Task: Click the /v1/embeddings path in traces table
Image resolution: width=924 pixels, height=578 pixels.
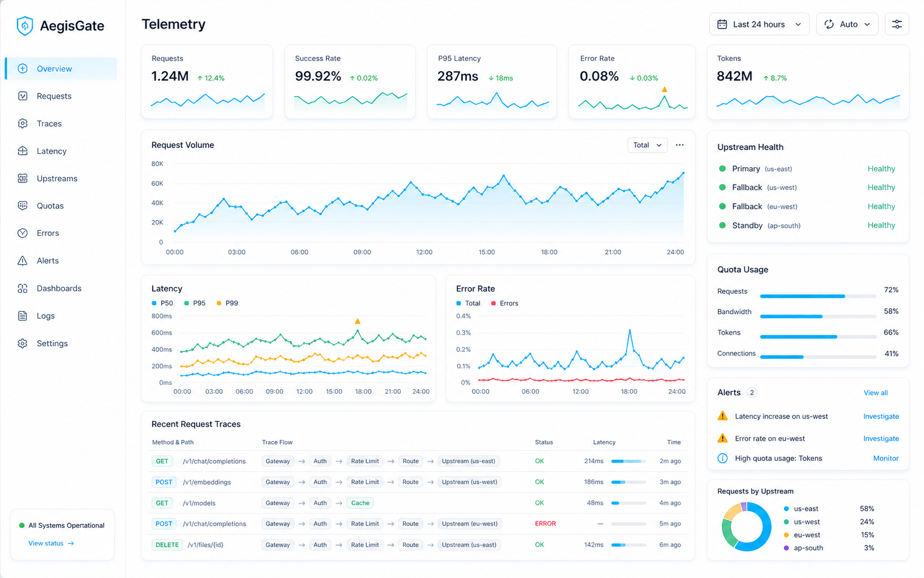Action: [207, 482]
